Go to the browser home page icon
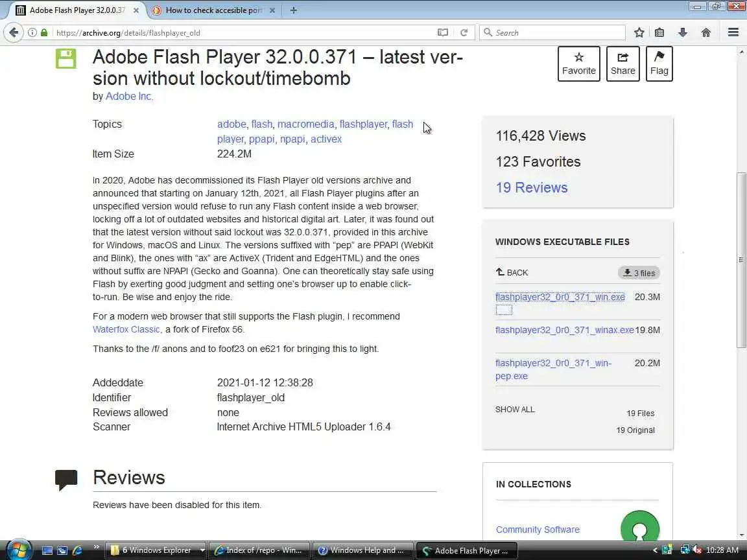Image resolution: width=747 pixels, height=560 pixels. click(706, 32)
